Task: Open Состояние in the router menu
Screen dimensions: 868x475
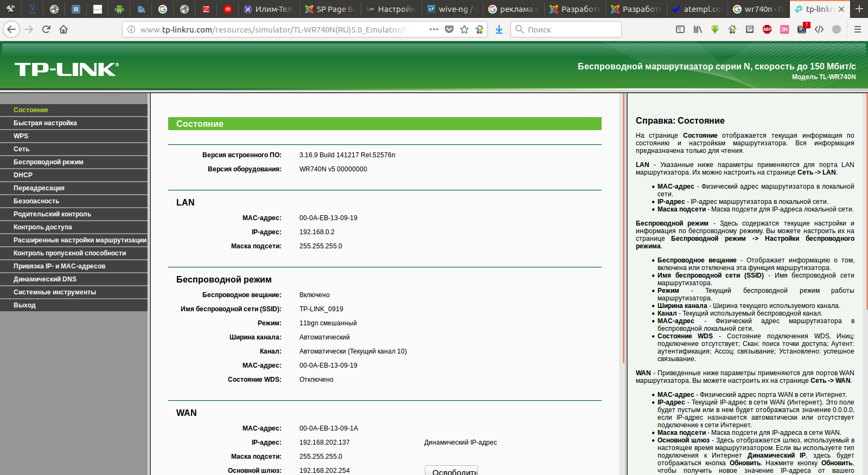Action: [x=74, y=110]
